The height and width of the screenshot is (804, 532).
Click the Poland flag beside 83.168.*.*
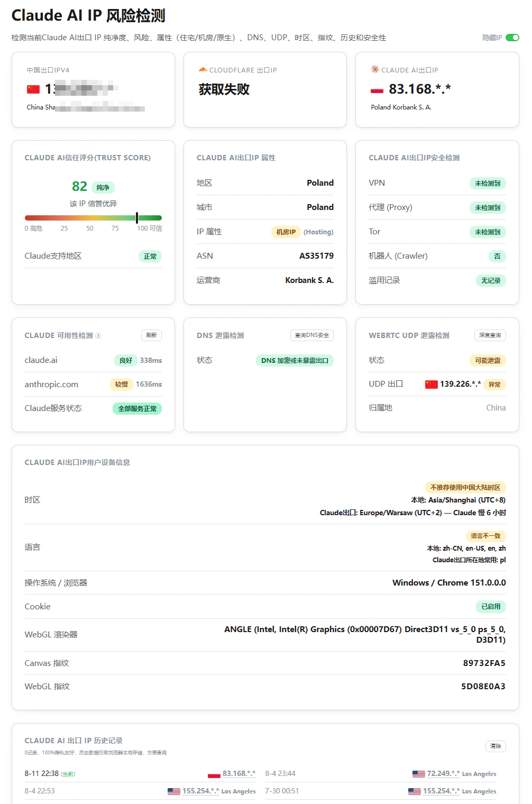377,90
